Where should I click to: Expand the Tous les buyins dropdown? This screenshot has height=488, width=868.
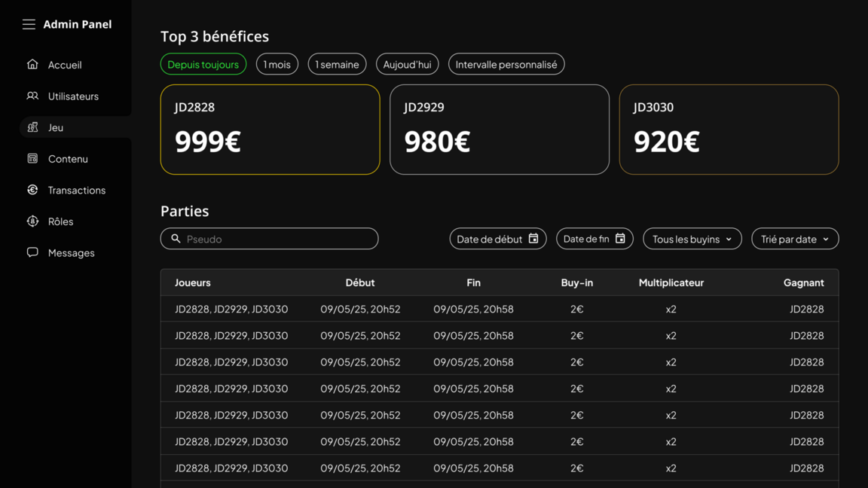point(692,239)
